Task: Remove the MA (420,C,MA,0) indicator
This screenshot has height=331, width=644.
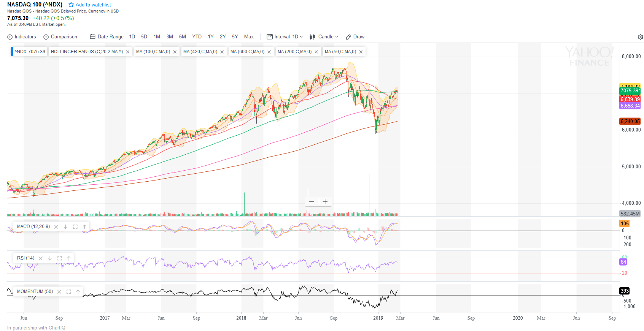Action: point(222,52)
